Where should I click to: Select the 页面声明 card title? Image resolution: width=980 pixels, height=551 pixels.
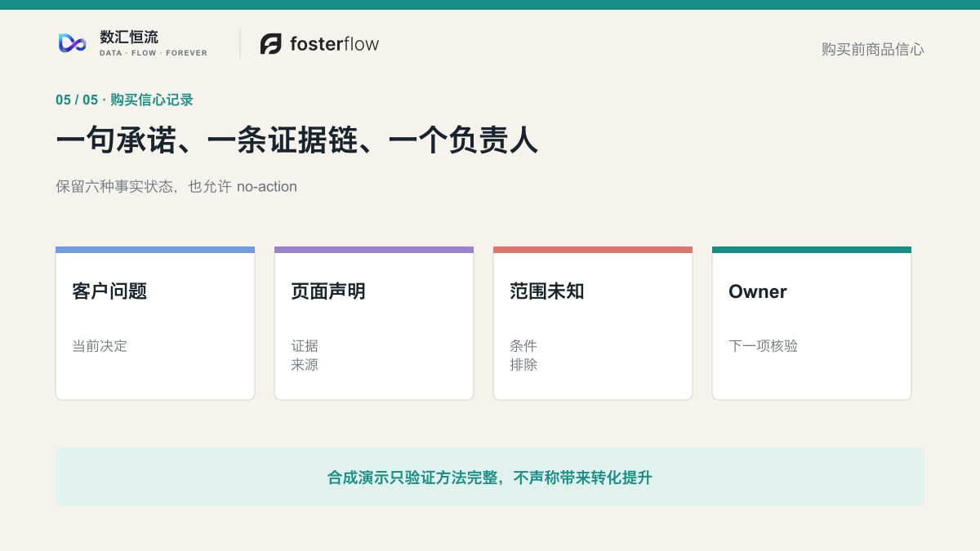point(328,291)
